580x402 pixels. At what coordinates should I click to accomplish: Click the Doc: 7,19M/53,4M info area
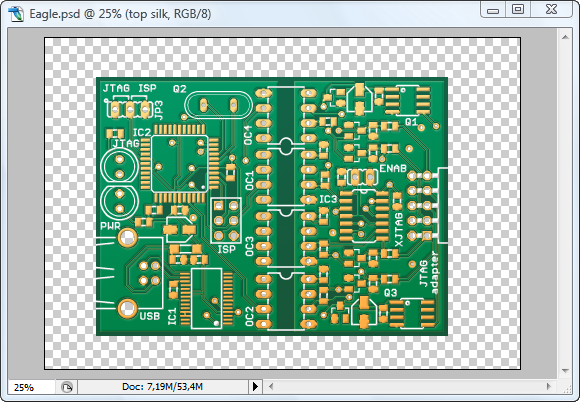(162, 387)
